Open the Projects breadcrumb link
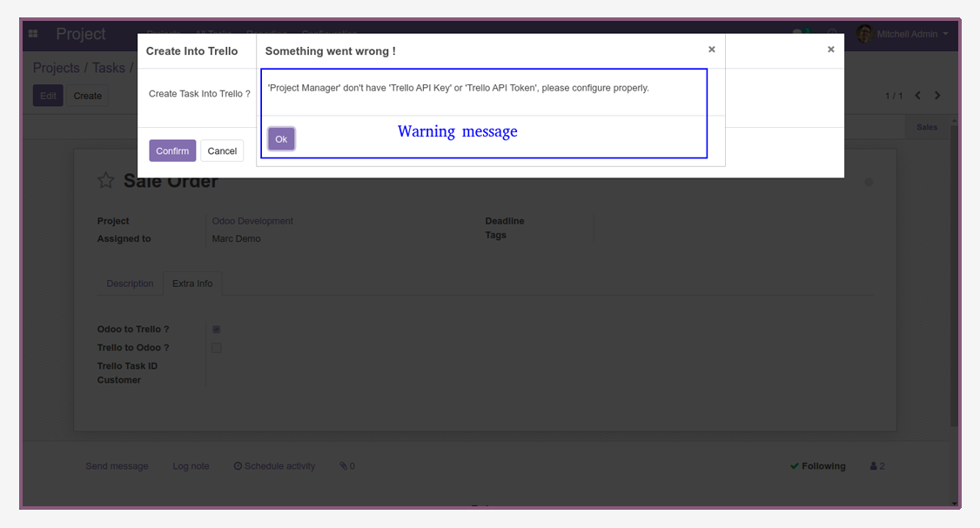Viewport: 980px width, 528px height. click(57, 68)
